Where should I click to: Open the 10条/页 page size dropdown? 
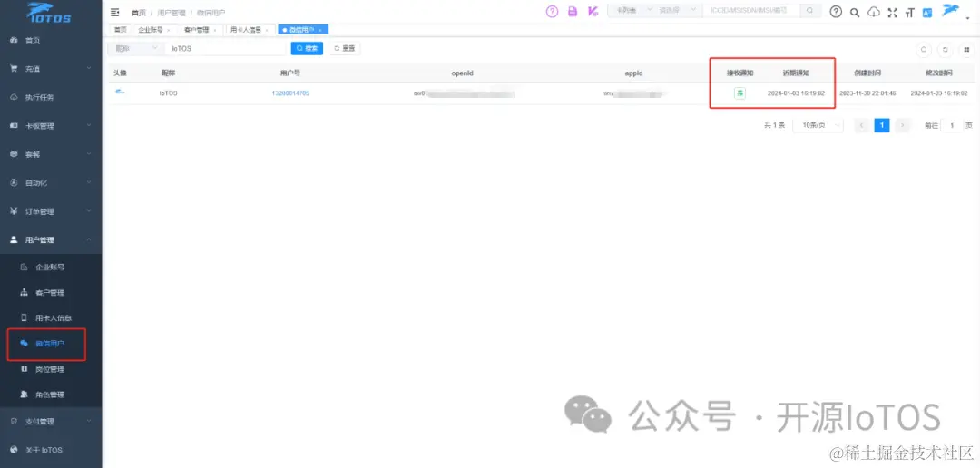coord(818,125)
